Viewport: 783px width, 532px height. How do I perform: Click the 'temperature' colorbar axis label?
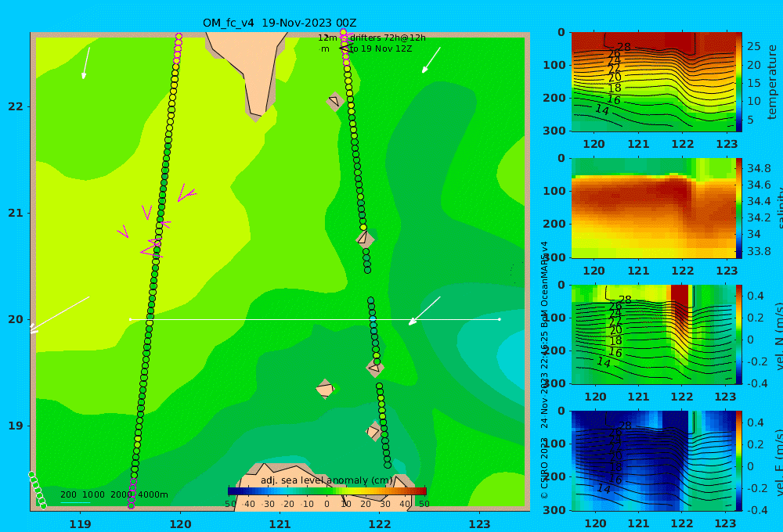pyautogui.click(x=772, y=82)
